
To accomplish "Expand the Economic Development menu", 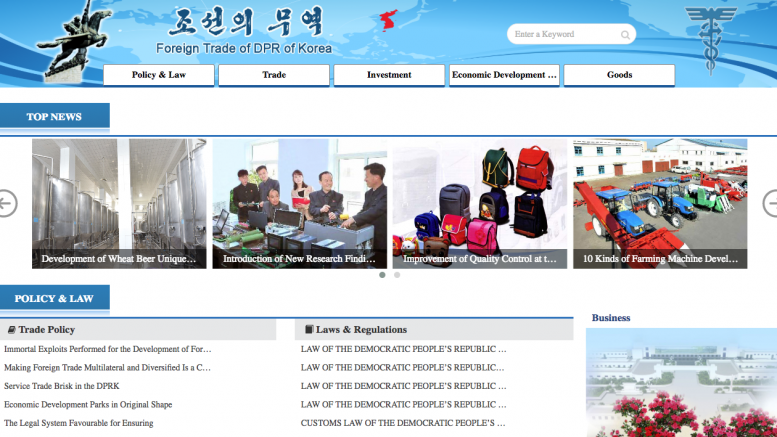I will tap(504, 75).
